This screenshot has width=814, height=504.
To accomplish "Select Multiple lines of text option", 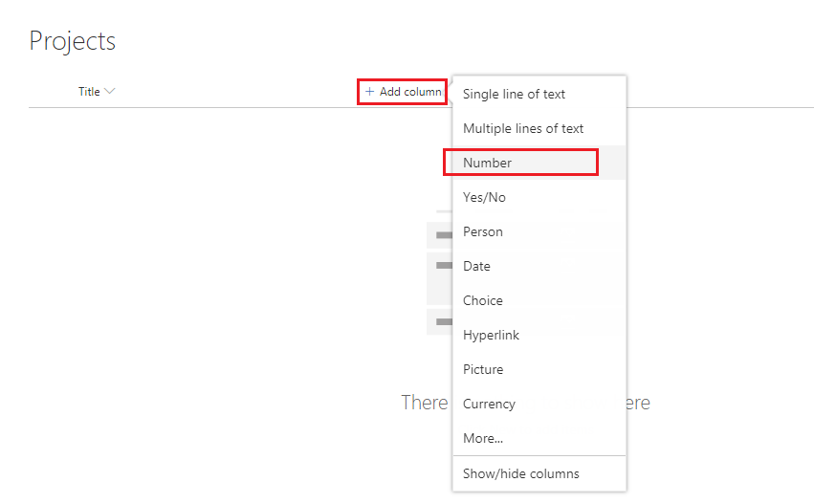I will 522,128.
